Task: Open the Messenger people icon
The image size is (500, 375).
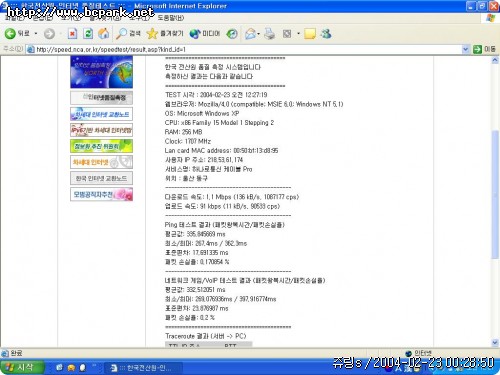Action: (x=326, y=33)
